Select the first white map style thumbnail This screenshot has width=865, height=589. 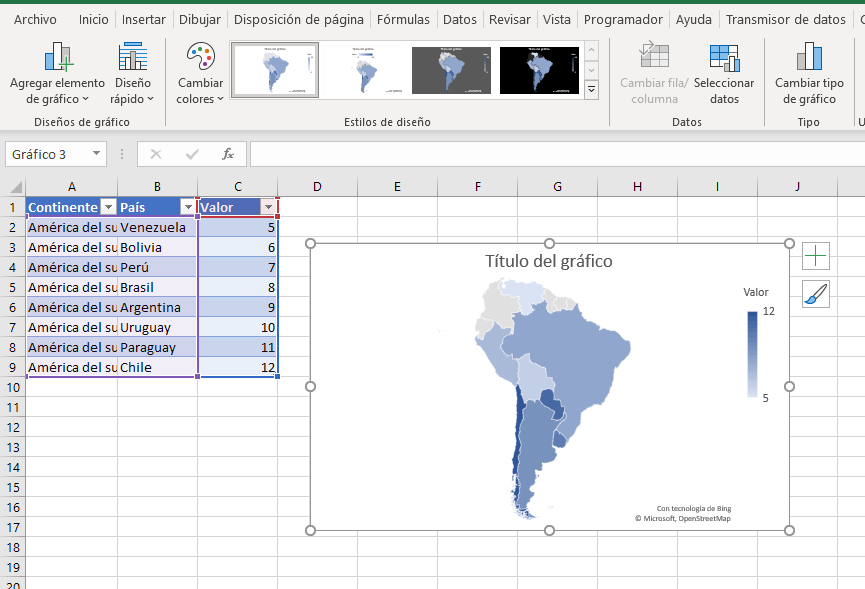pyautogui.click(x=275, y=70)
